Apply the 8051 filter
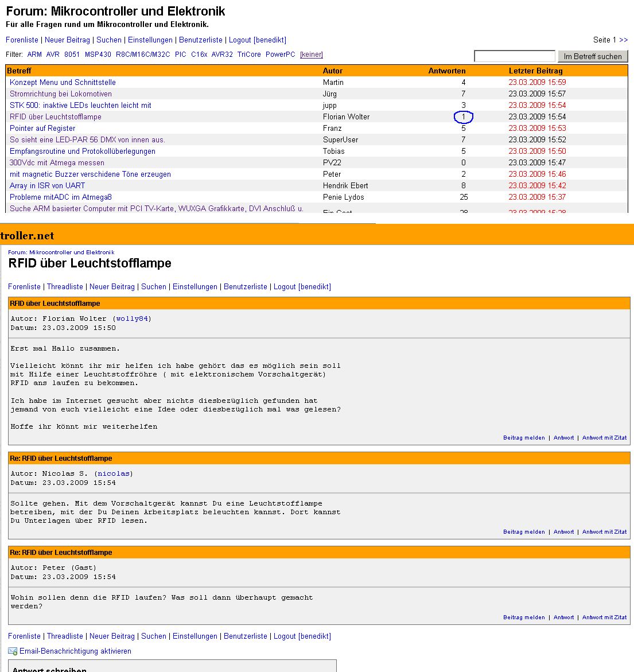 click(x=72, y=55)
